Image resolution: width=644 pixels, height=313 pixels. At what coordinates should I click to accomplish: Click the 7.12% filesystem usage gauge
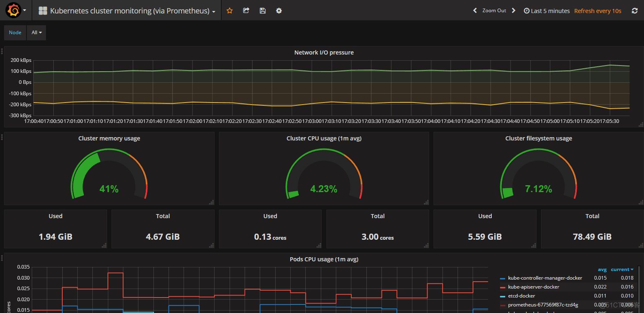[x=539, y=174]
